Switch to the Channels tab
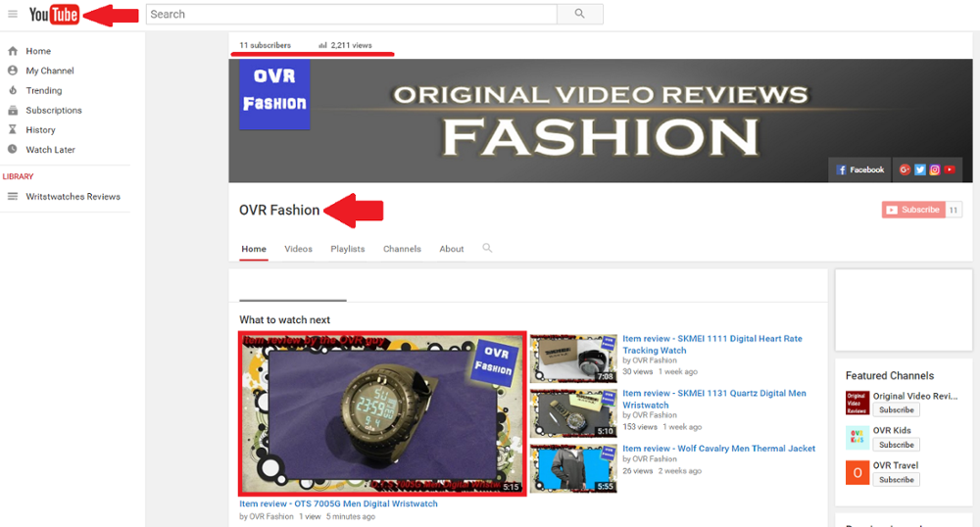The image size is (980, 527). tap(402, 249)
